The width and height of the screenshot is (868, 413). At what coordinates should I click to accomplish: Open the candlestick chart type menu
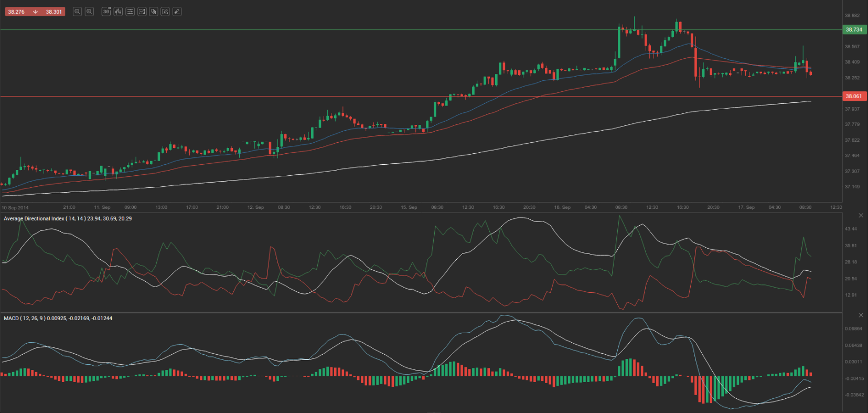point(118,12)
